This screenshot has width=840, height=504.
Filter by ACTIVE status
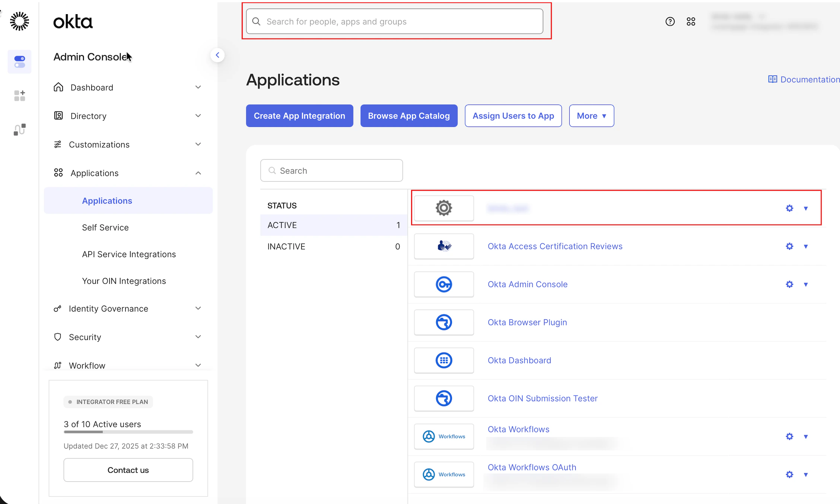tap(333, 225)
